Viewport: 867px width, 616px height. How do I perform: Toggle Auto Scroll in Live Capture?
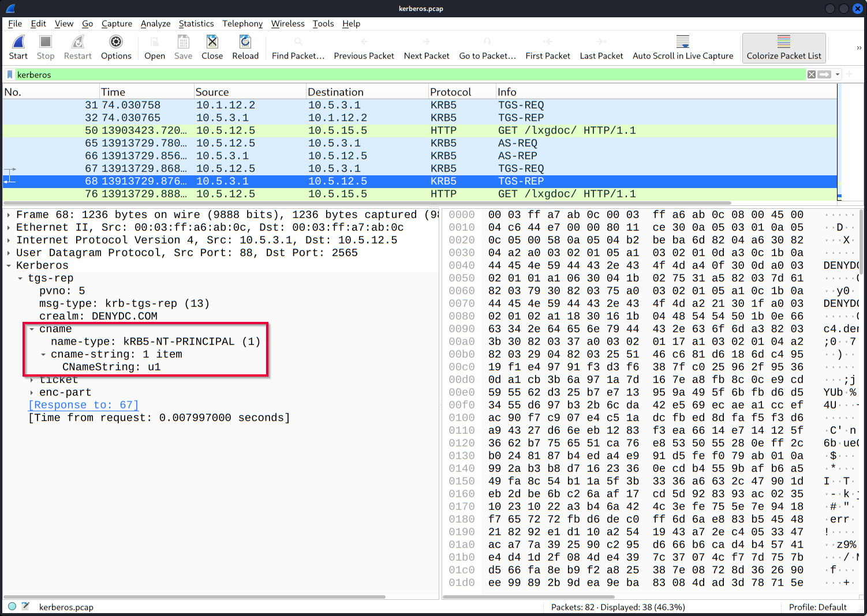[x=682, y=47]
